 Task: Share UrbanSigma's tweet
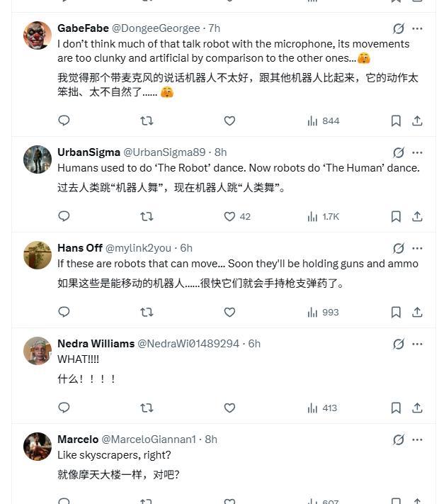(x=418, y=216)
